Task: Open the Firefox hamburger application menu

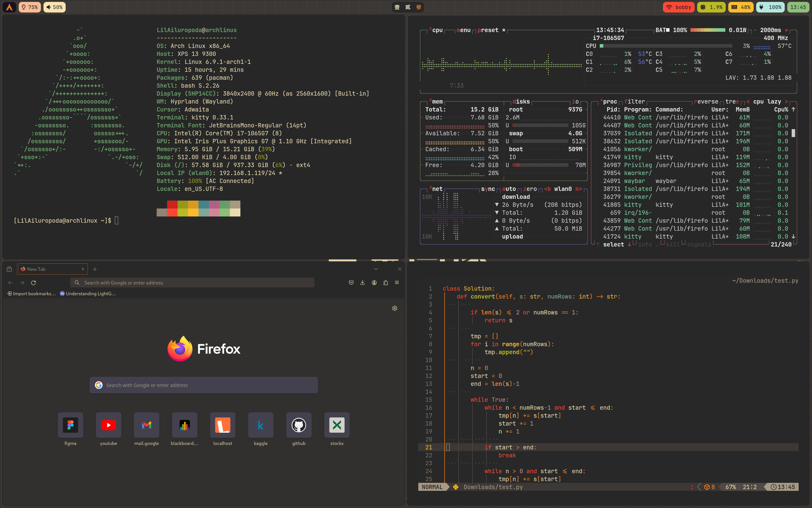Action: click(x=397, y=283)
